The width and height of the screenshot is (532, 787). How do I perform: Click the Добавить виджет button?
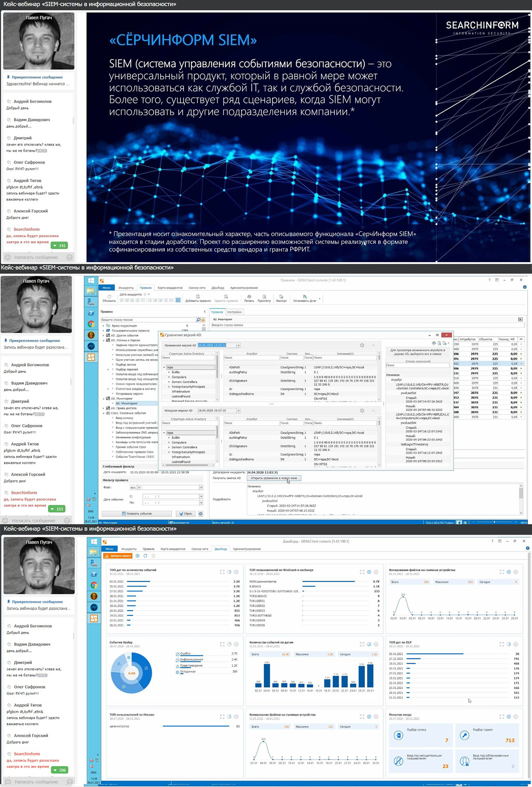click(117, 556)
